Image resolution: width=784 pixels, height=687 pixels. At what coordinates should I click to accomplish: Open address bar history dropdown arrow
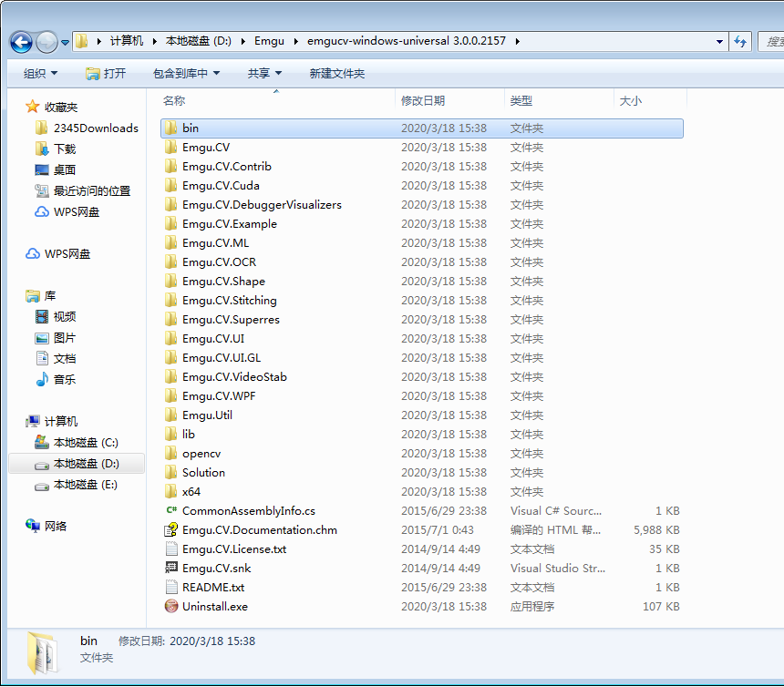[719, 42]
